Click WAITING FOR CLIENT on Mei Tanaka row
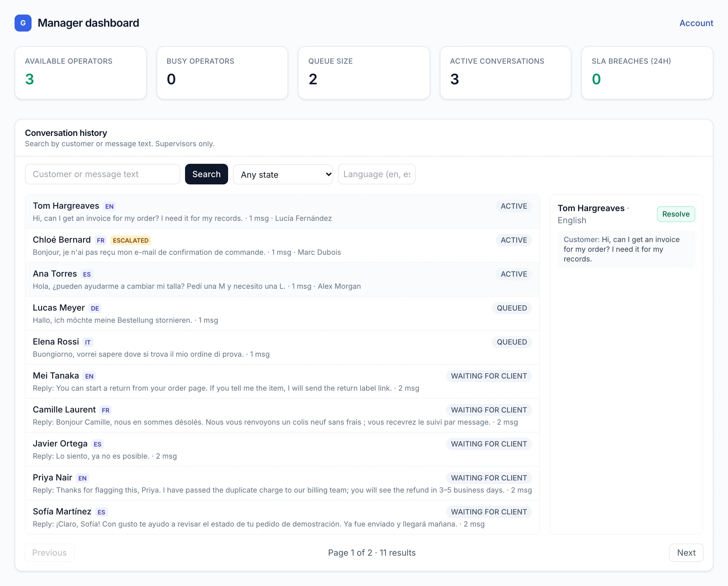 point(489,376)
